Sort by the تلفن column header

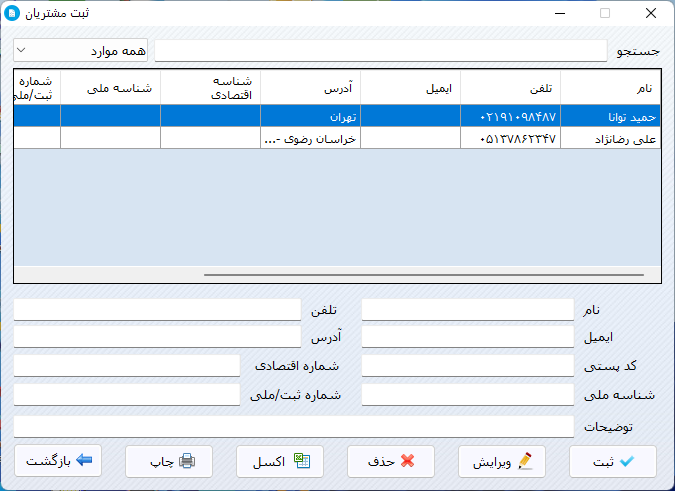click(511, 88)
